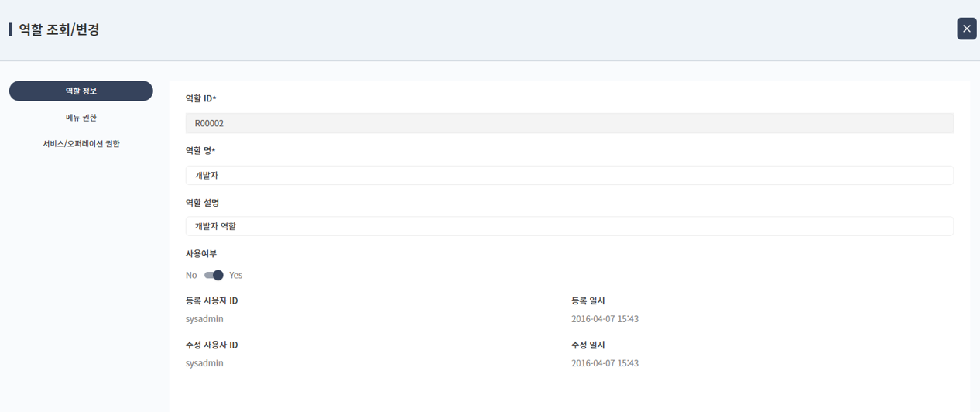Screen dimensions: 980x412
Task: Click the 역할 명* field label
Action: coord(200,150)
